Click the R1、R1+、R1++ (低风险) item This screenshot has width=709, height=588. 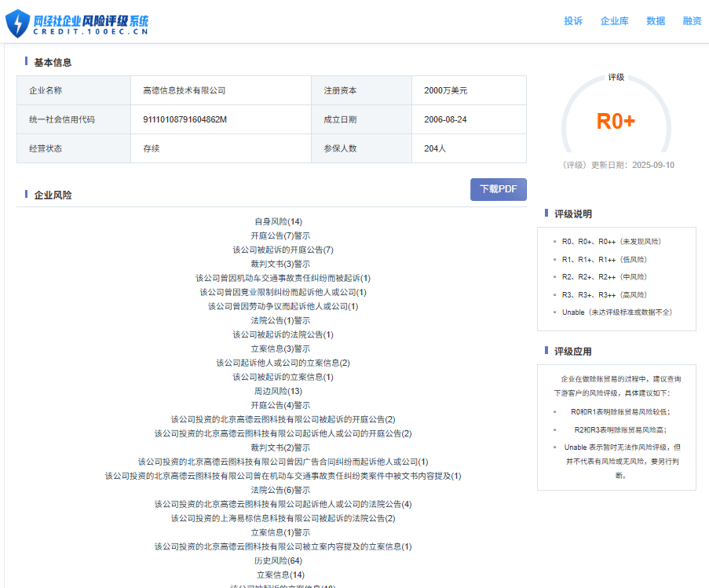[604, 259]
